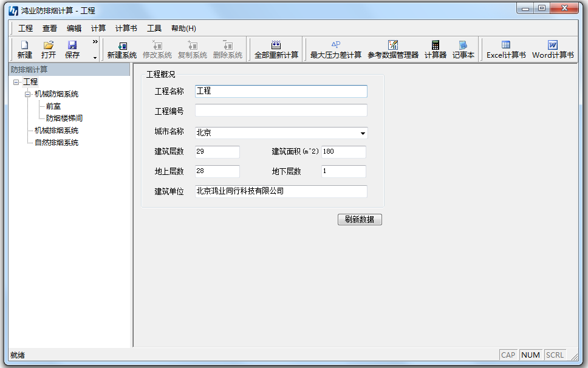This screenshot has width=588, height=368.
Task: Click inside the 工程编号 input field
Action: click(x=281, y=110)
